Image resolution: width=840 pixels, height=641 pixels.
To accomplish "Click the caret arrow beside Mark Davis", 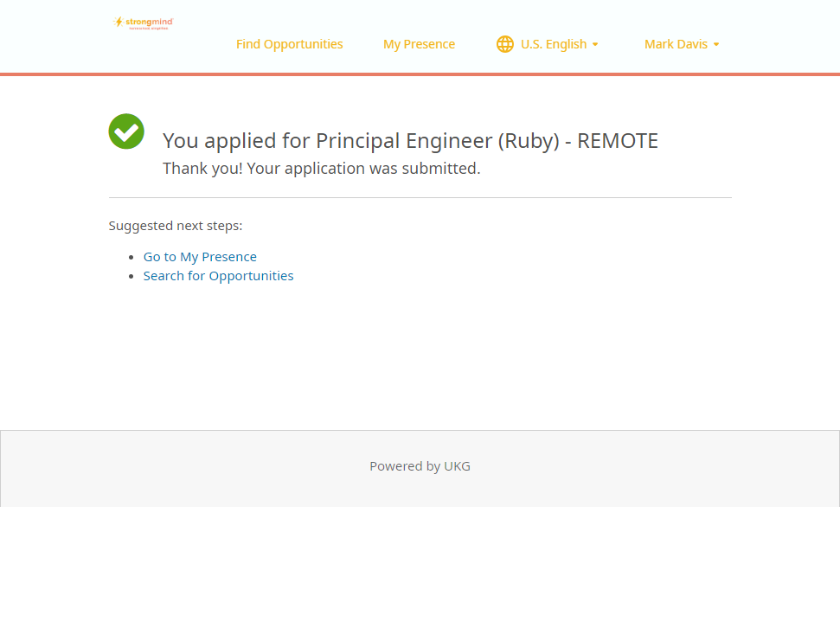I will pos(716,45).
